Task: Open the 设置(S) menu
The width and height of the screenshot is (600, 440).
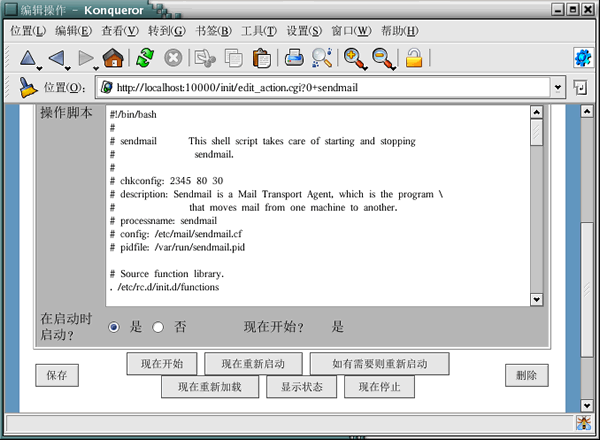Action: [305, 31]
